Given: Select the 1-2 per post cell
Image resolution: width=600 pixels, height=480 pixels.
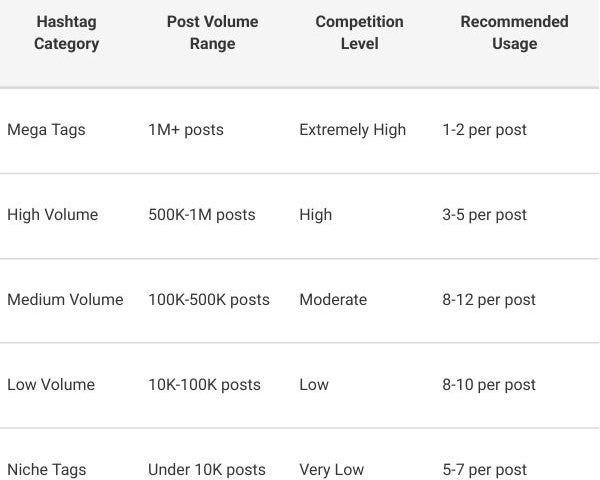Looking at the screenshot, I should point(484,130).
